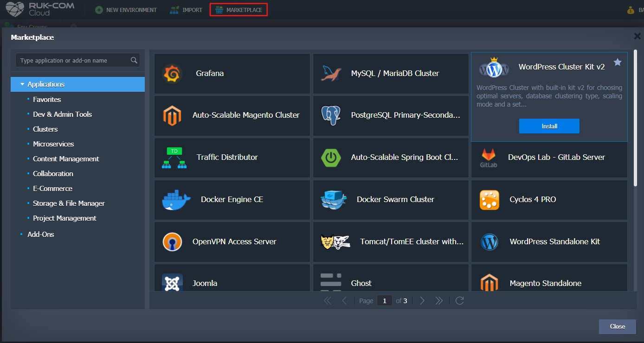This screenshot has height=343, width=644.
Task: Click the OpenVPN Access Server keyhole icon
Action: 172,242
